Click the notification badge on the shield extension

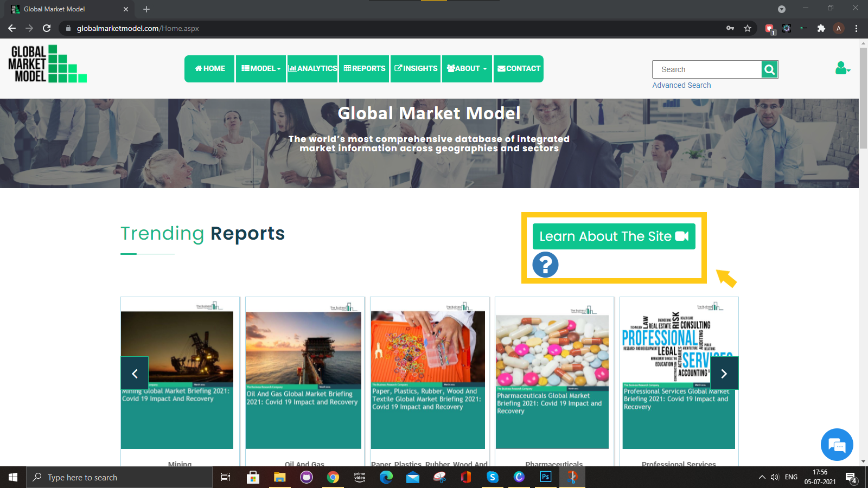tap(773, 31)
